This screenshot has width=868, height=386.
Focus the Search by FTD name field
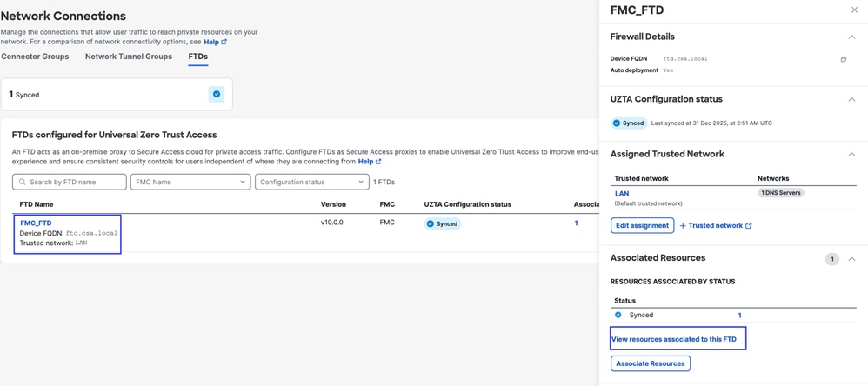click(x=70, y=182)
